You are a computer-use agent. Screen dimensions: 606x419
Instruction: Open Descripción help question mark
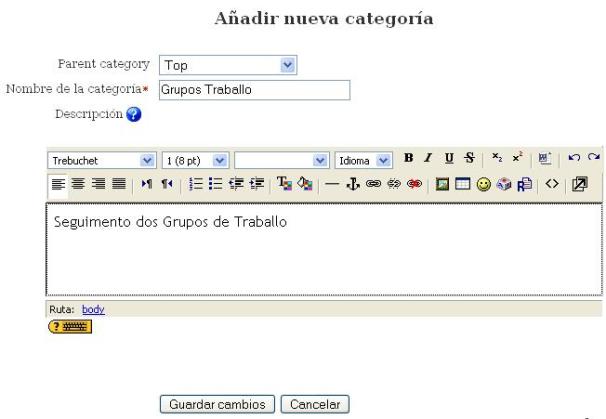click(134, 114)
